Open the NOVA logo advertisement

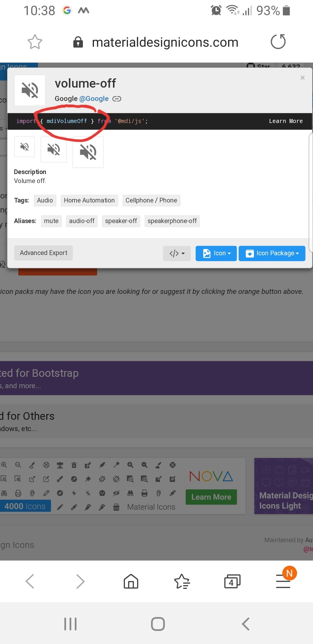(211, 476)
